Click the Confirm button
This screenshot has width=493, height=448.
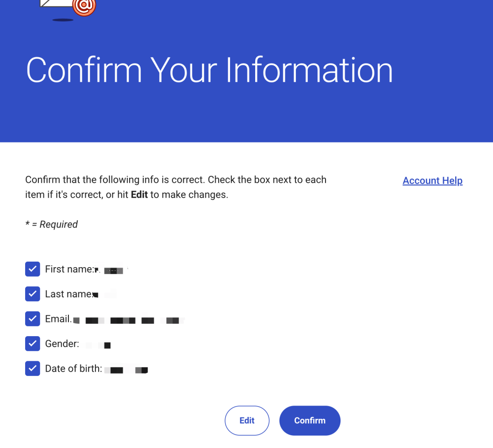pyautogui.click(x=309, y=421)
